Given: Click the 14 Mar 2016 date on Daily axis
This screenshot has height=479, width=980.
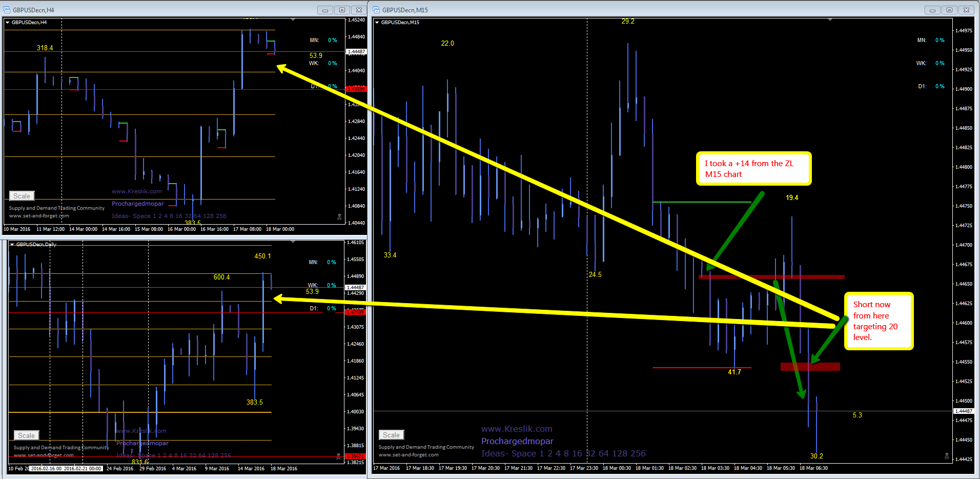Looking at the screenshot, I should click(x=251, y=468).
